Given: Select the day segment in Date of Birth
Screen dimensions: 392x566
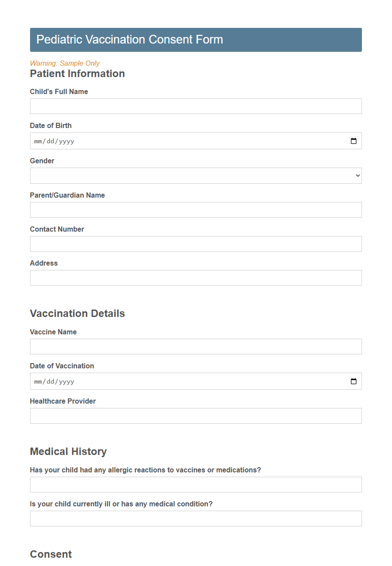Looking at the screenshot, I should pos(50,141).
